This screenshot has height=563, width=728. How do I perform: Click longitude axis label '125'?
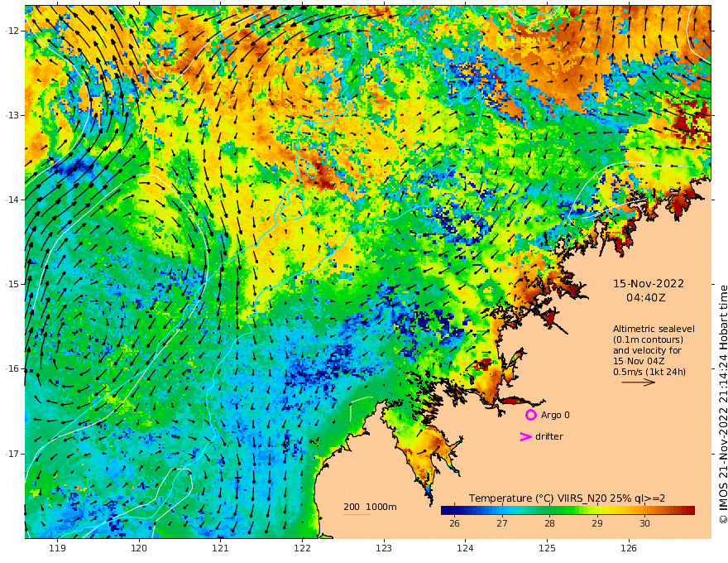pos(547,549)
